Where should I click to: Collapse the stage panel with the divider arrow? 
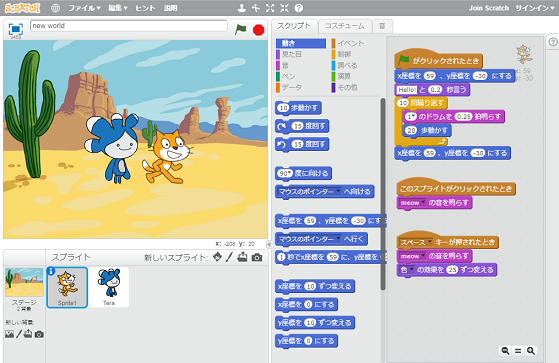point(269,244)
